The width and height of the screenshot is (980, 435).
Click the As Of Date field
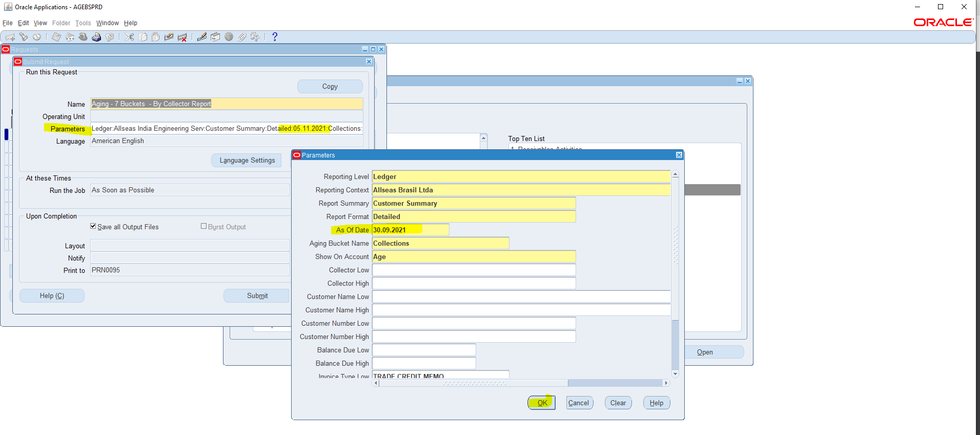411,230
